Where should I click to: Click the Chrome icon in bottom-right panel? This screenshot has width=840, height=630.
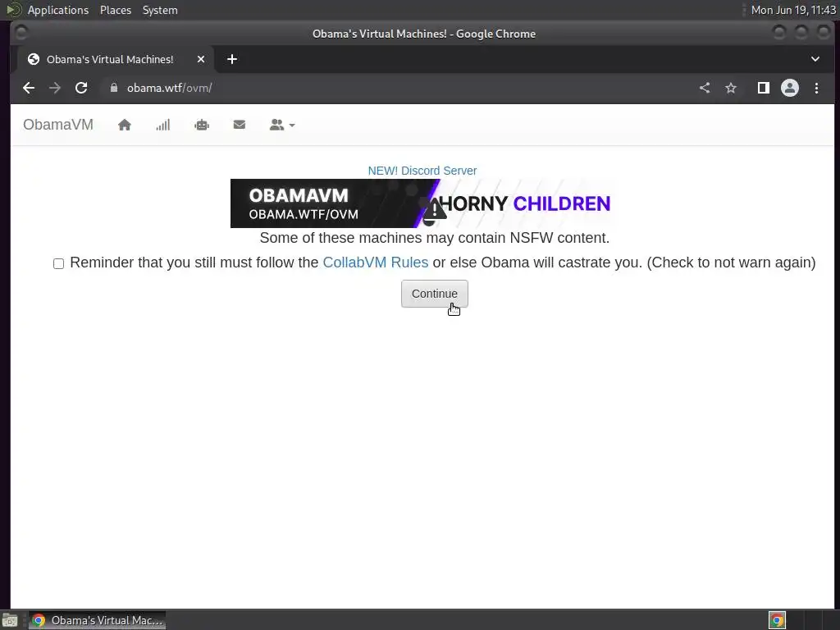tap(778, 620)
